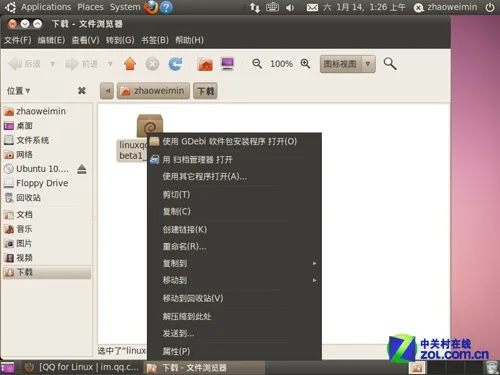Image resolution: width=500 pixels, height=375 pixels.
Task: Open 属性(P) from context menu
Action: [x=234, y=351]
